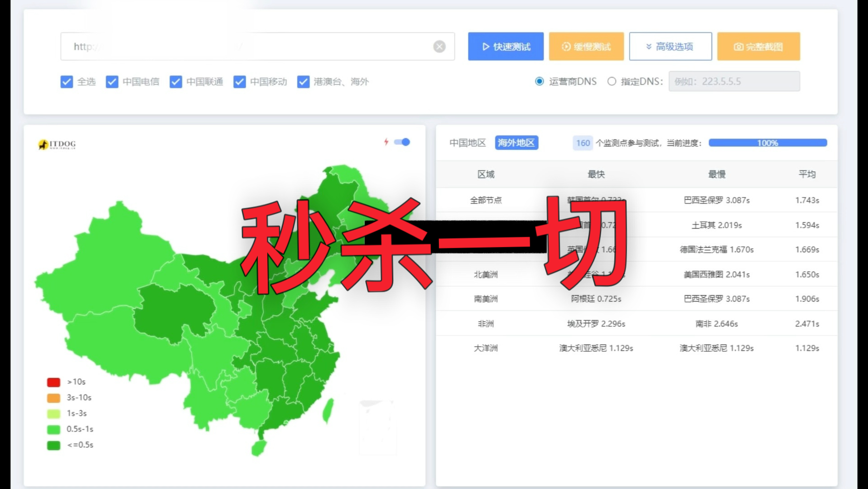
Task: Click the ITDOG logo
Action: (x=57, y=144)
